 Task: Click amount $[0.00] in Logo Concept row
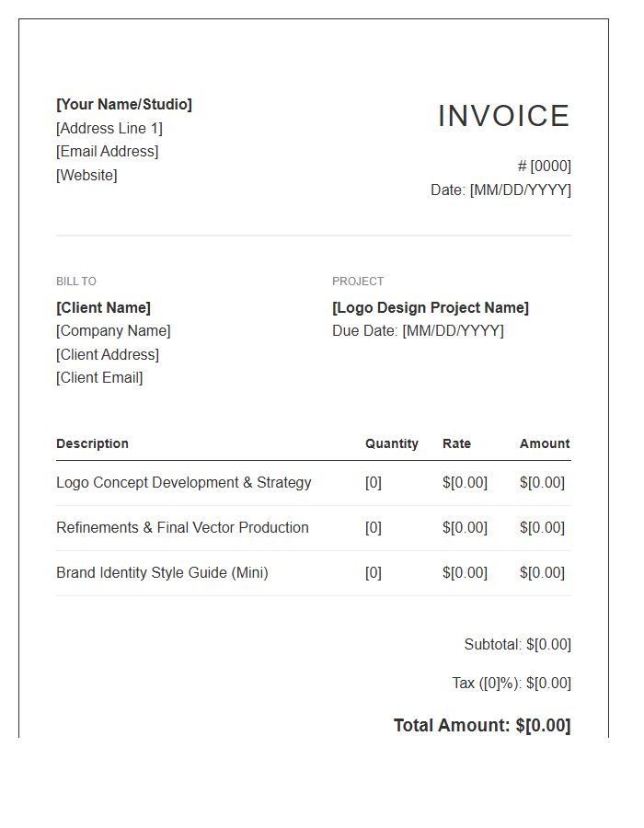coord(542,483)
